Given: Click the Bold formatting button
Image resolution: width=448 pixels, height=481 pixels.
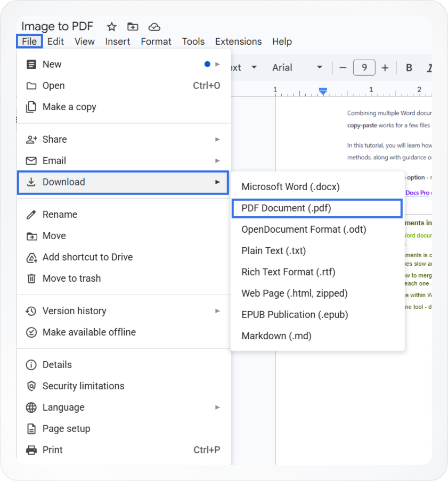Looking at the screenshot, I should (409, 68).
